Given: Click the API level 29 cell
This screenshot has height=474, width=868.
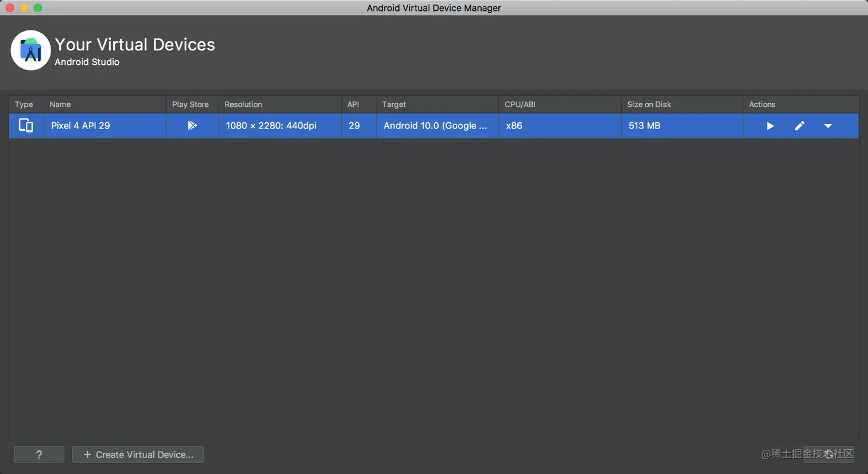Looking at the screenshot, I should 359,126.
